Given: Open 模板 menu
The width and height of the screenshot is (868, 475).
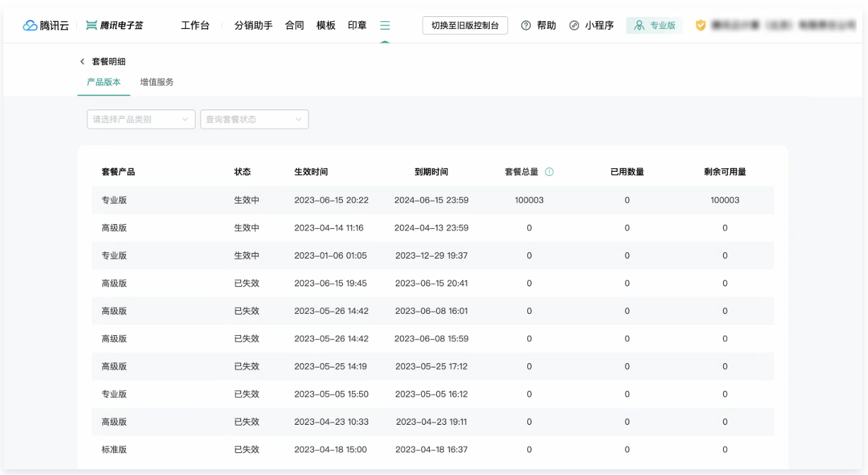Looking at the screenshot, I should 326,25.
